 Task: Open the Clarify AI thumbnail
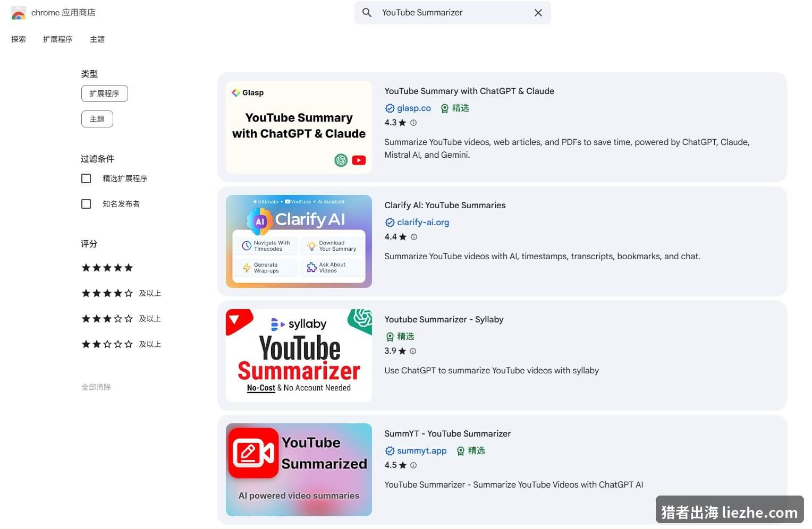coord(299,241)
